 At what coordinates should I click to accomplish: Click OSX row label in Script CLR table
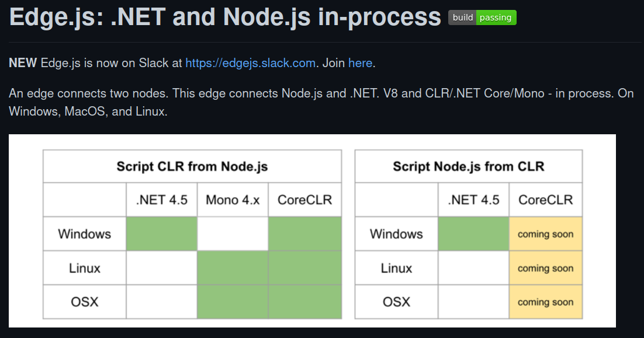[x=85, y=302]
